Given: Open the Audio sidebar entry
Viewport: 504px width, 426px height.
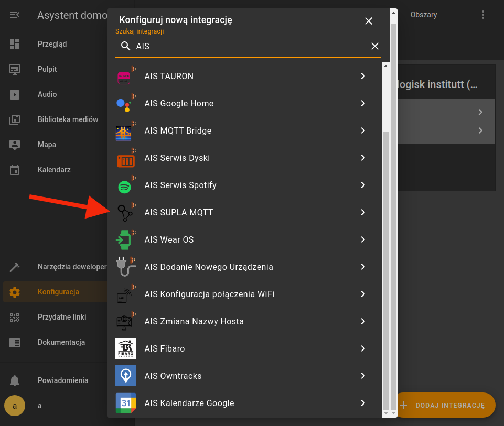Looking at the screenshot, I should coord(55,94).
